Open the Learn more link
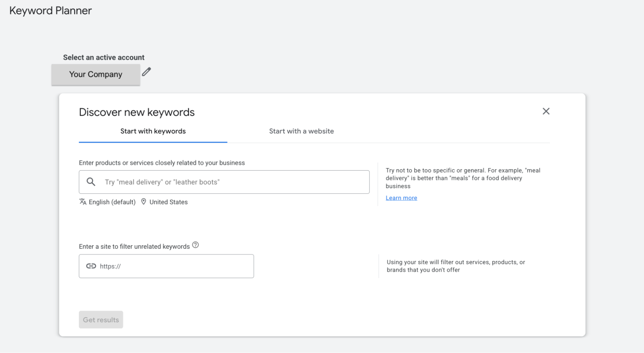The image size is (644, 353). point(401,198)
